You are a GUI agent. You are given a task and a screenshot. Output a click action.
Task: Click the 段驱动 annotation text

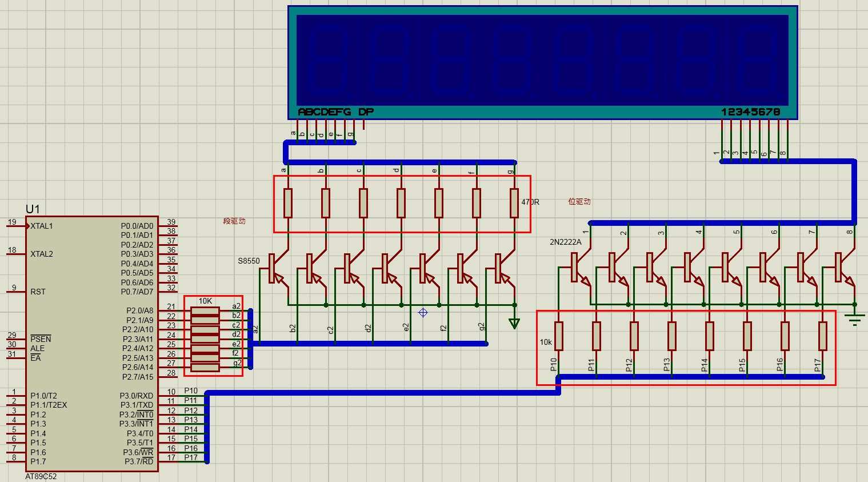coord(234,221)
